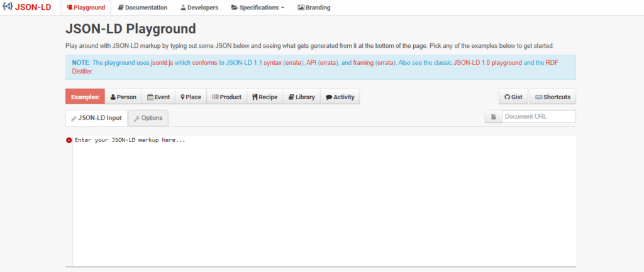Open the conforms link in the note

point(204,63)
